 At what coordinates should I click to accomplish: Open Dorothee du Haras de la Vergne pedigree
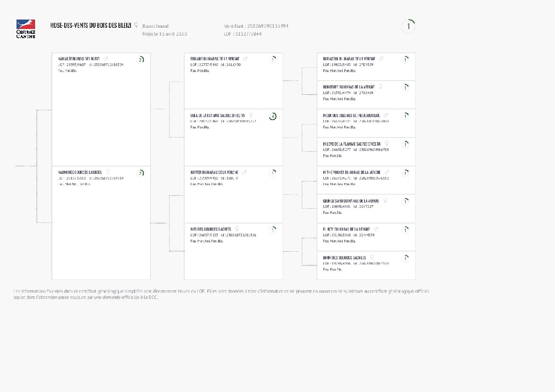[x=349, y=87]
